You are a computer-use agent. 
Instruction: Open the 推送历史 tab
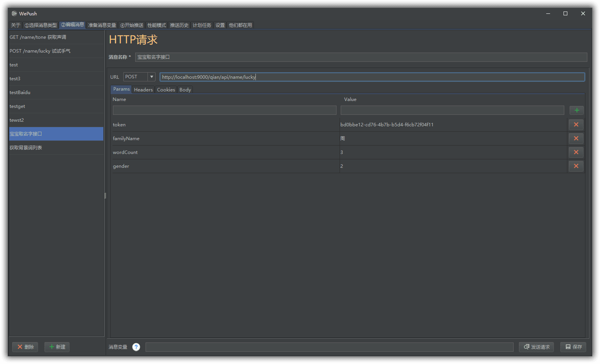[x=179, y=25]
